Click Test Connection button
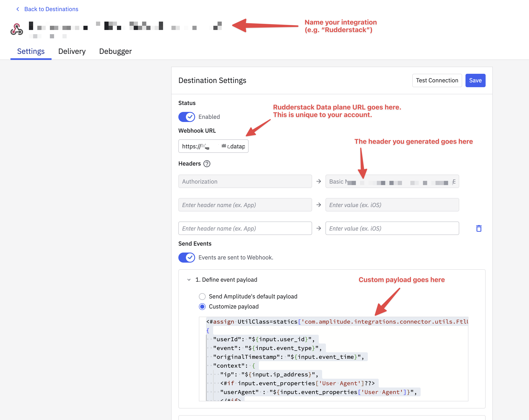Viewport: 529px width, 420px height. 437,80
